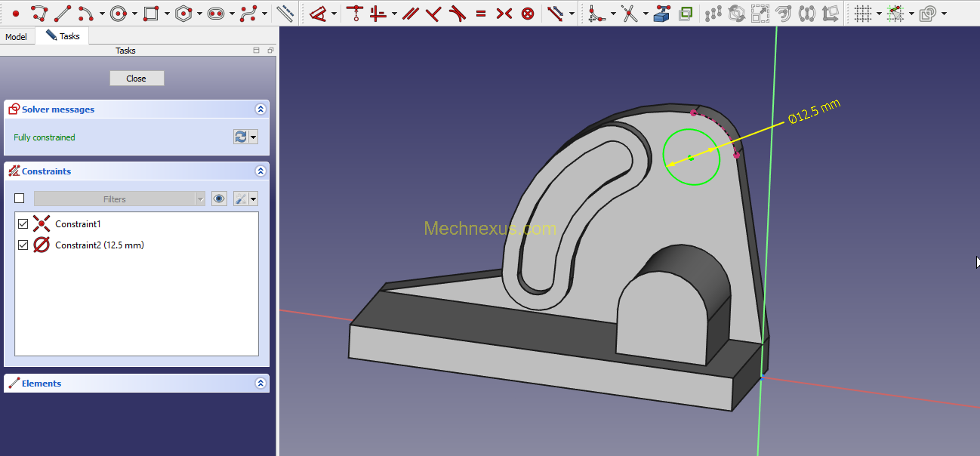Image resolution: width=980 pixels, height=456 pixels.
Task: Uncheck Constraint2 (12.5 mm) checkbox
Action: coord(23,245)
